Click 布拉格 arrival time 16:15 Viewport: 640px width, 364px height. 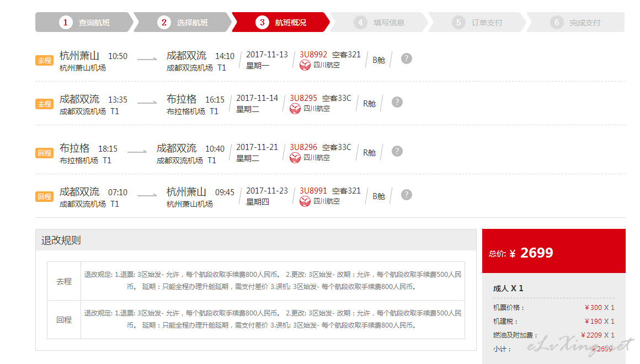[215, 100]
